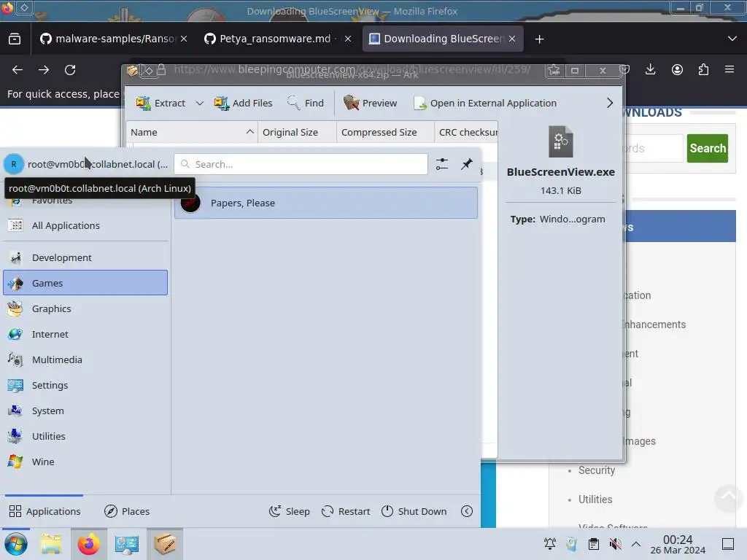Viewport: 747px width, 560px height.
Task: Click Restart button
Action: point(346,511)
